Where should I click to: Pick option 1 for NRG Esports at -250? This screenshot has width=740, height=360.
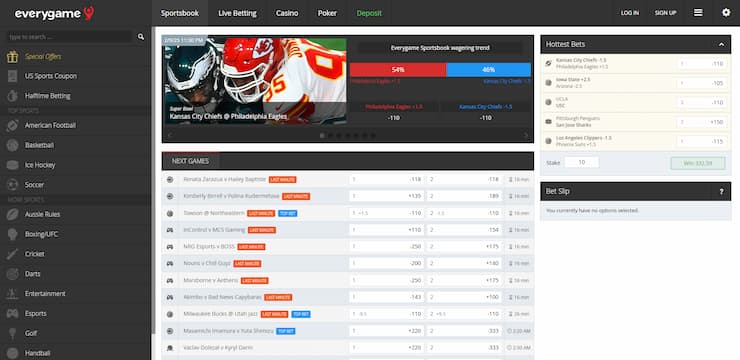tap(387, 247)
